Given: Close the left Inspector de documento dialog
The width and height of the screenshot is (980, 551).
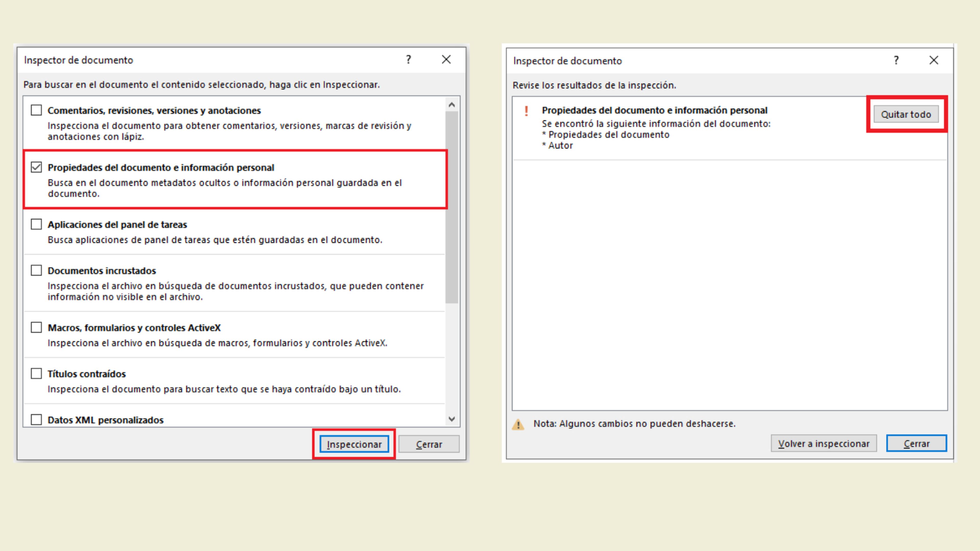Looking at the screenshot, I should pos(446,59).
